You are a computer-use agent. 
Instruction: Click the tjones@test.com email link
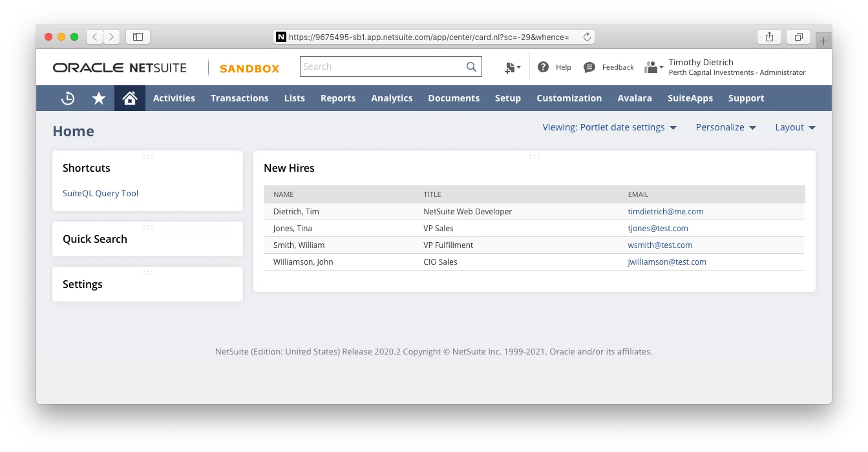click(658, 229)
